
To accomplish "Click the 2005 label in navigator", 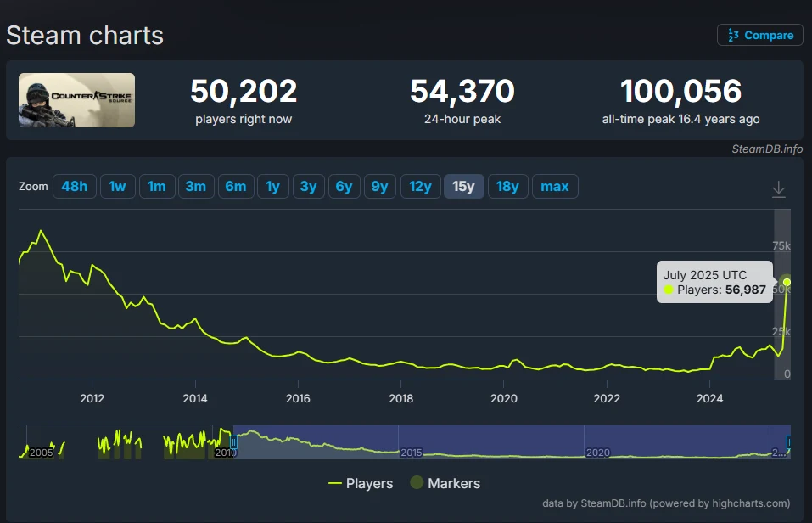I will click(42, 453).
